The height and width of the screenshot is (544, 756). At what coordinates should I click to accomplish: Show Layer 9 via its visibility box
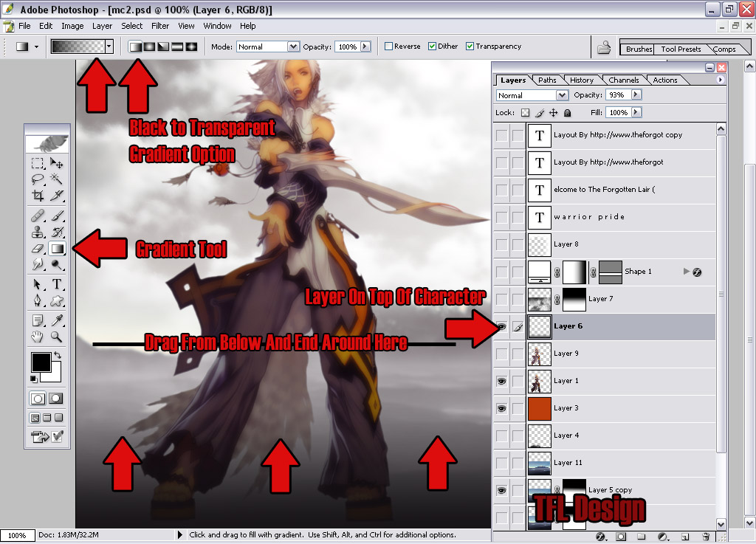501,354
